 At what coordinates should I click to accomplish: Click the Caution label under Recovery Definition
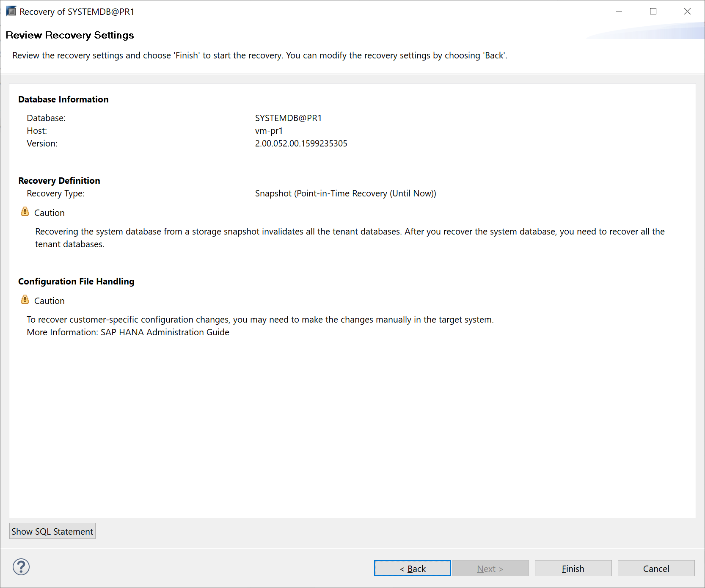tap(50, 213)
